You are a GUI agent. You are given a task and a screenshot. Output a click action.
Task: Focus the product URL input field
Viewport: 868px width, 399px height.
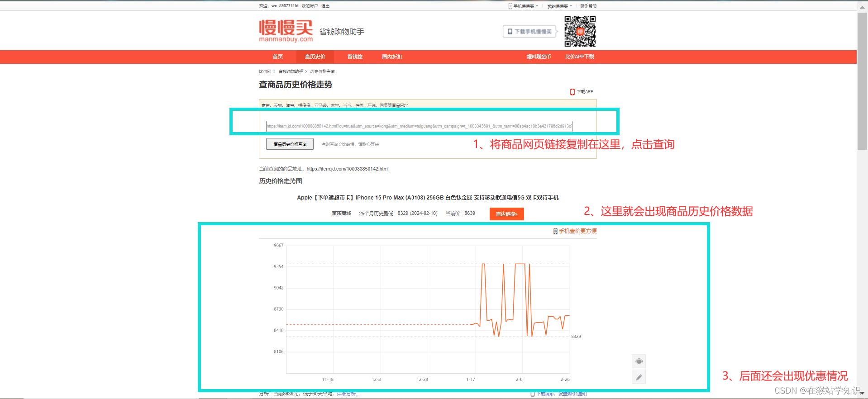419,126
